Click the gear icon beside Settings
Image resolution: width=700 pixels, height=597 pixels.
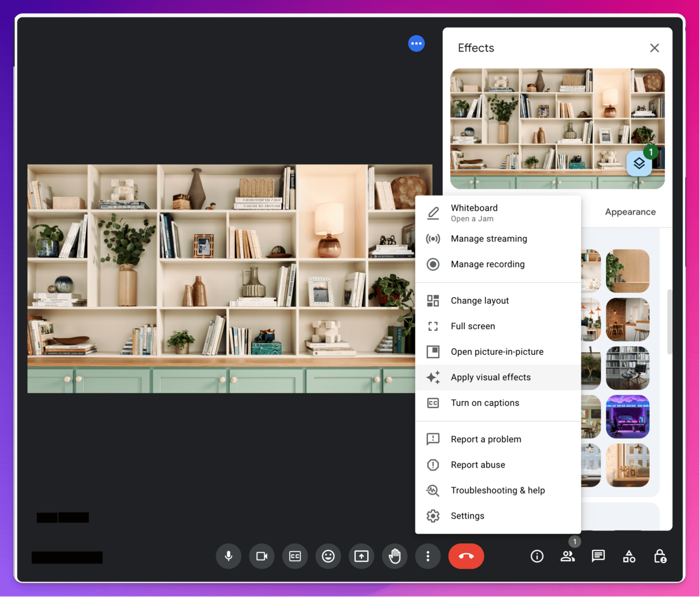coord(433,516)
